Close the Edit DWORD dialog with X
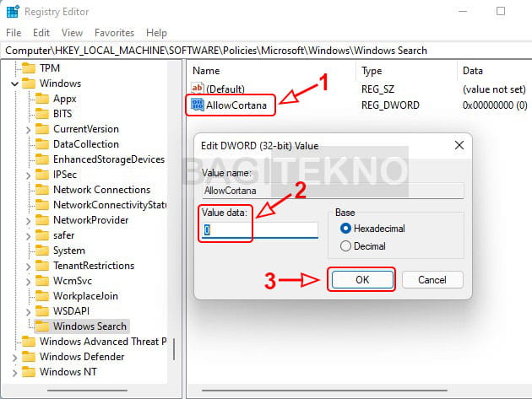532x399 pixels. [459, 145]
